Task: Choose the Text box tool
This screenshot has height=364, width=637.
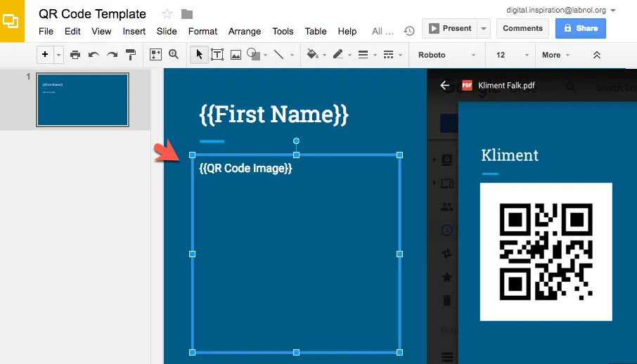Action: pyautogui.click(x=217, y=54)
